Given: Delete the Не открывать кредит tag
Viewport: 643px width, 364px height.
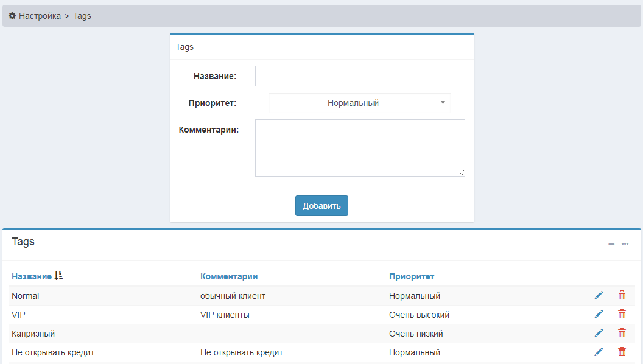Looking at the screenshot, I should click(622, 352).
